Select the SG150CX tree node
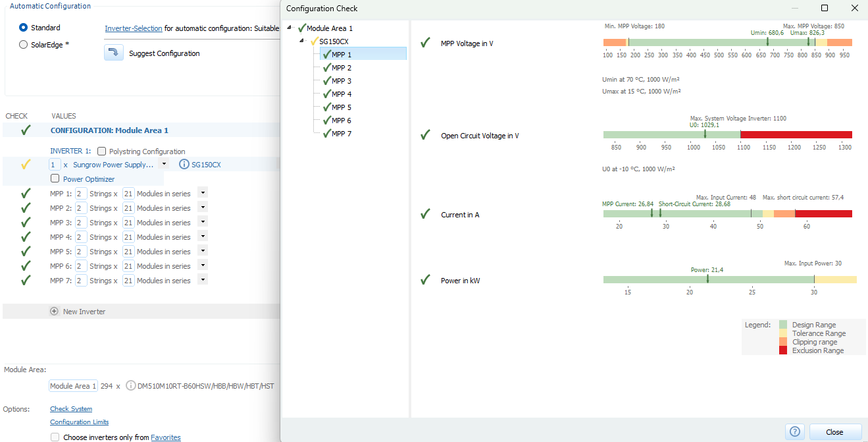The image size is (868, 442). point(334,41)
